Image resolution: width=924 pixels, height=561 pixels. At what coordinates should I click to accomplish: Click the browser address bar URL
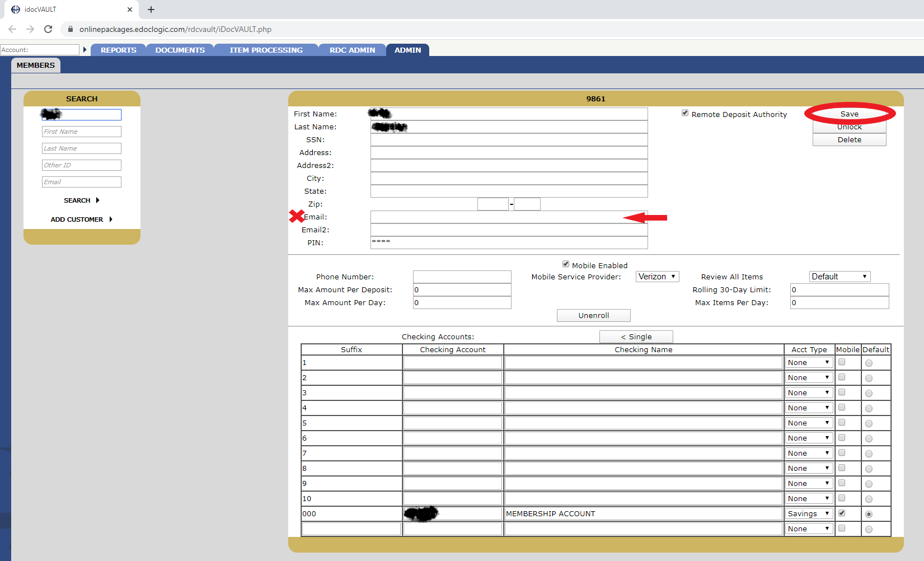click(x=175, y=29)
